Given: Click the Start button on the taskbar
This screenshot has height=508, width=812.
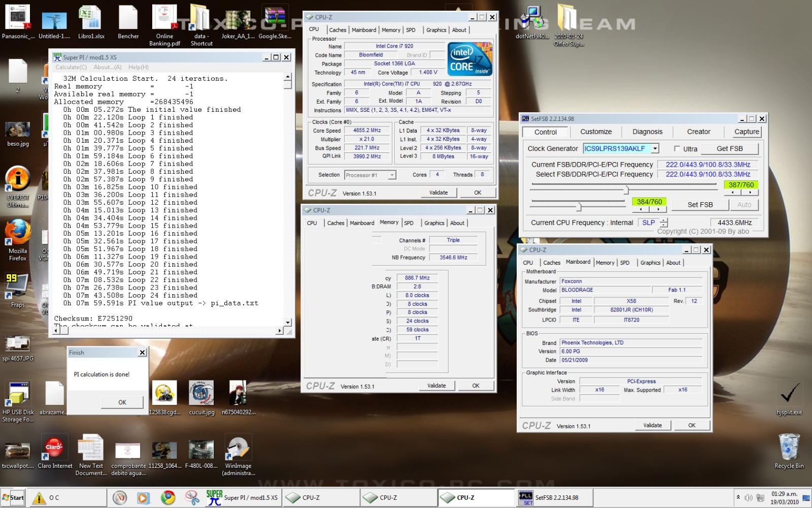Looking at the screenshot, I should click(13, 498).
